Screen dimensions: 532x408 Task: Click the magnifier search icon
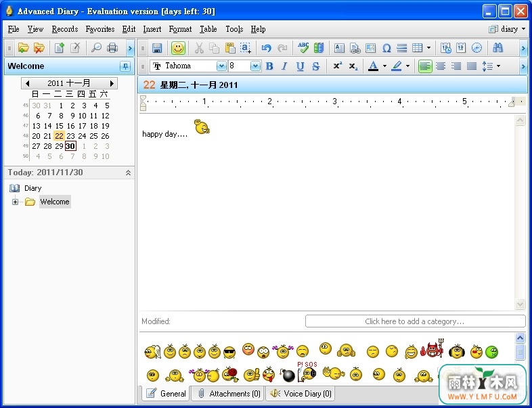point(96,48)
